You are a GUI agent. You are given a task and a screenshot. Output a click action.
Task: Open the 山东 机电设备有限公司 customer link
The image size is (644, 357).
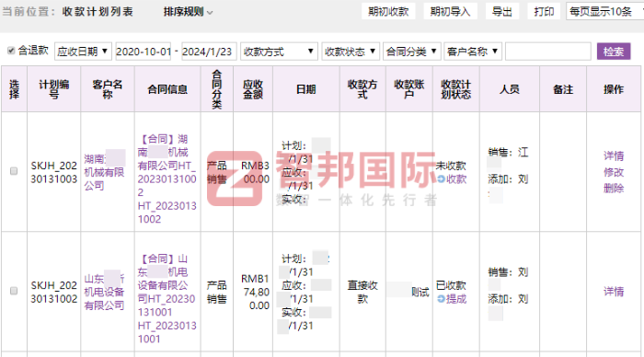pyautogui.click(x=105, y=292)
